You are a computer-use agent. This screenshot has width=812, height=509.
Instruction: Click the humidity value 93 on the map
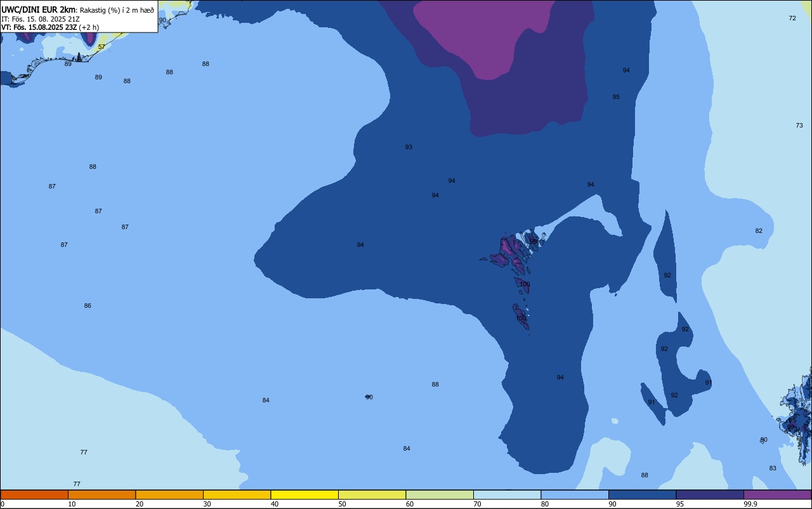(409, 147)
